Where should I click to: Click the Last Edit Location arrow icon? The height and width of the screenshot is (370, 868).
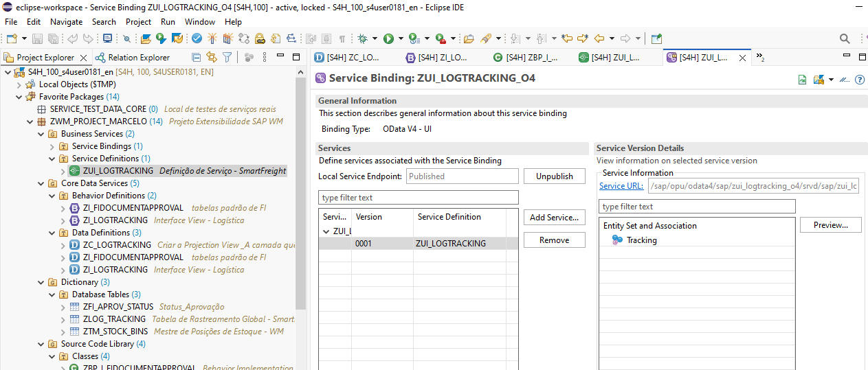coord(567,39)
